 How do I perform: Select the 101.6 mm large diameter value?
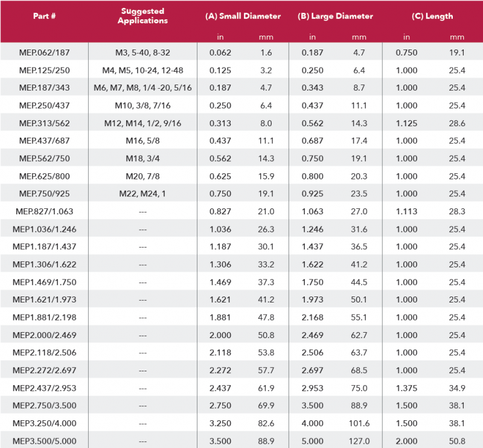[359, 423]
